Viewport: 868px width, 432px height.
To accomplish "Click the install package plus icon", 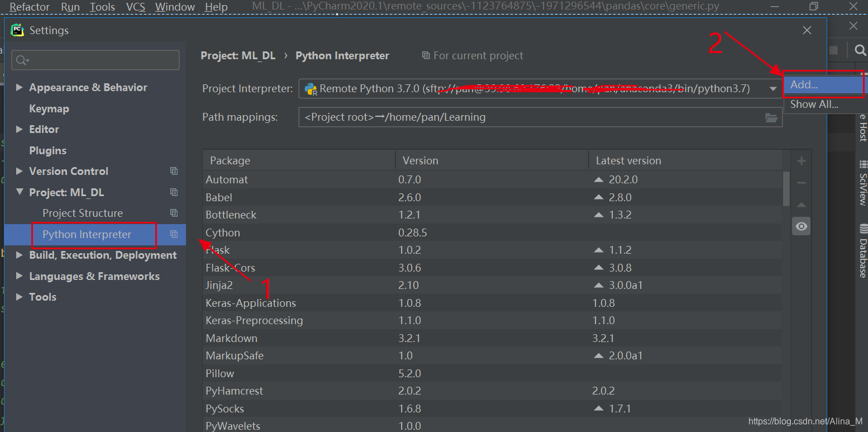I will tap(802, 162).
